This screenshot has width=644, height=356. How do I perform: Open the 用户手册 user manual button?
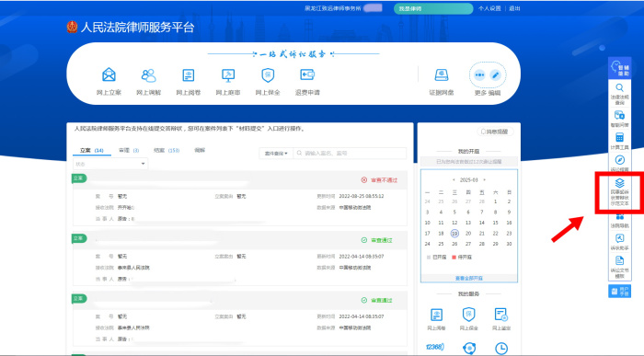tap(619, 291)
